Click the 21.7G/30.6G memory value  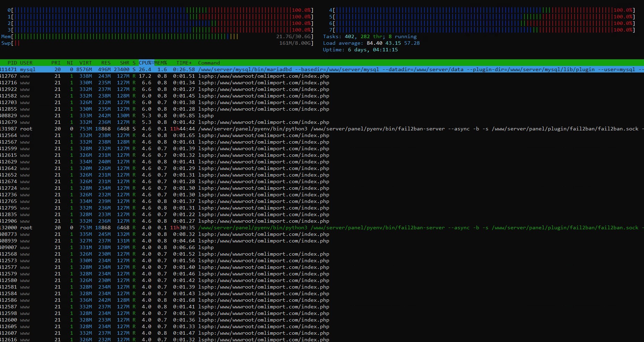[x=294, y=37]
